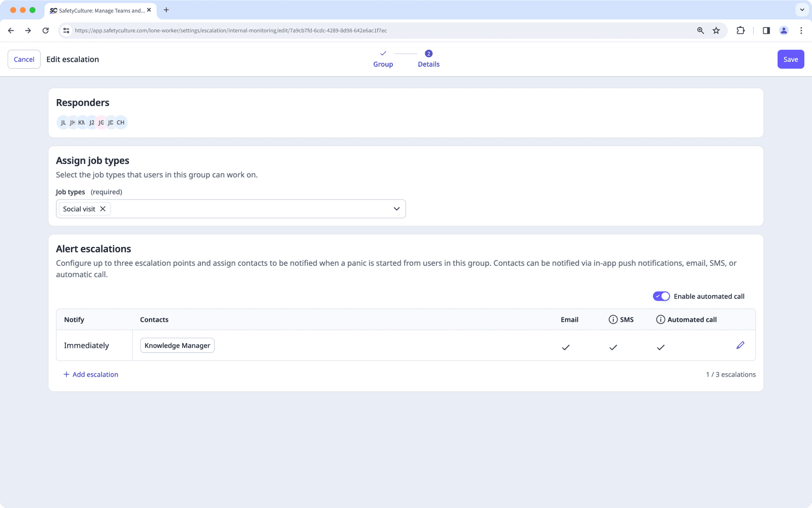Disable the Enable automated call toggle

(x=661, y=296)
